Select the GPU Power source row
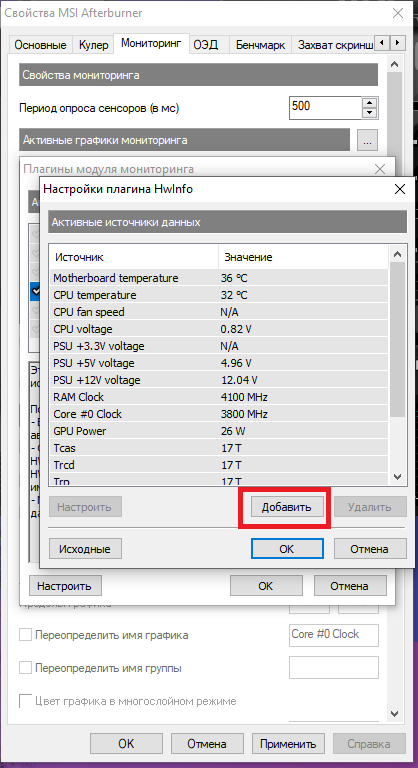Image resolution: width=418 pixels, height=768 pixels. pos(220,431)
